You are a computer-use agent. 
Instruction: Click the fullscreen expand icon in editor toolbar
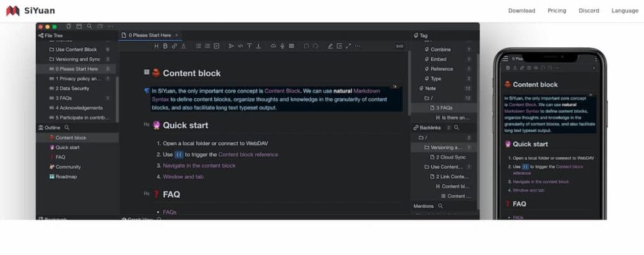(x=348, y=46)
